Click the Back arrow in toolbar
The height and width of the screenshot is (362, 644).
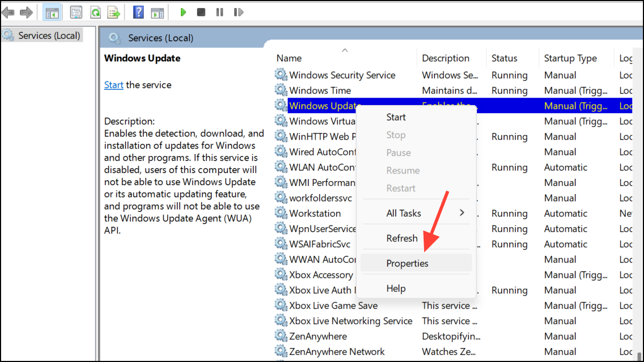click(x=8, y=12)
